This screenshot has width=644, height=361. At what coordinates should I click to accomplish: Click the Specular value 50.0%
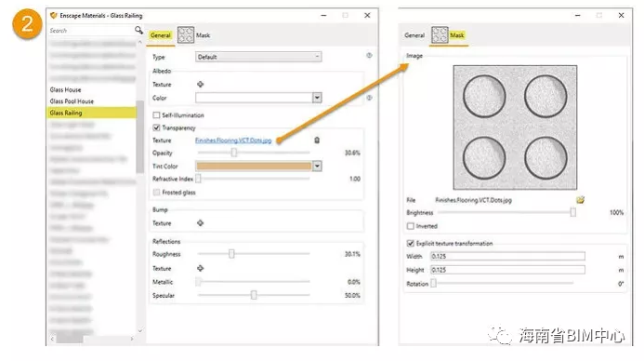352,295
